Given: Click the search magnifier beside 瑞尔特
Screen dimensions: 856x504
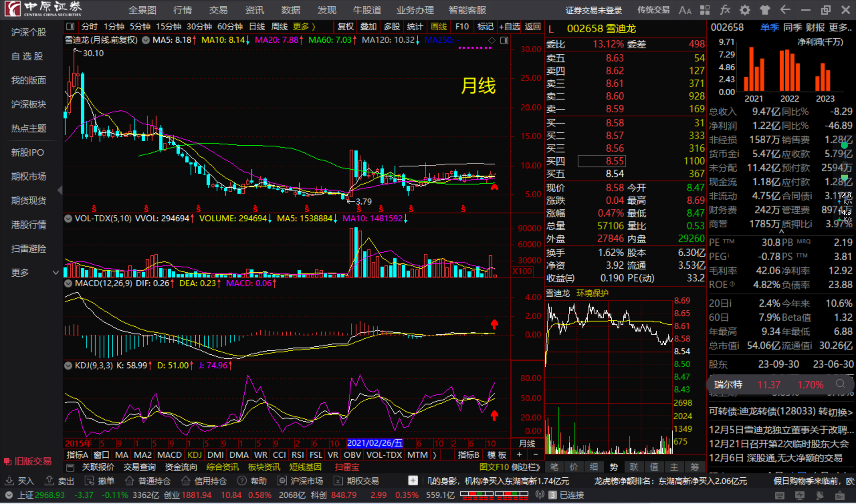Looking at the screenshot, I should 840,384.
